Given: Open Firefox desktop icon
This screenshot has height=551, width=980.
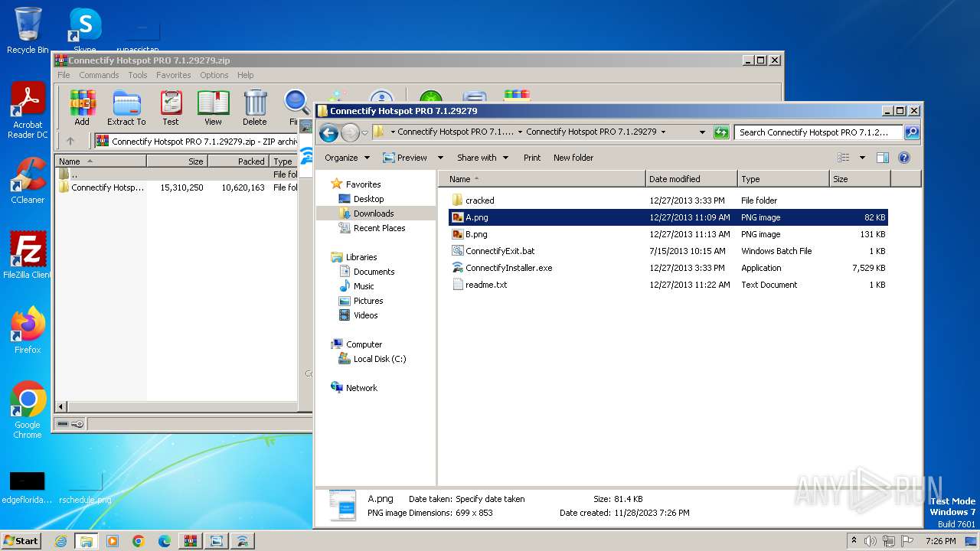Looking at the screenshot, I should tap(28, 331).
